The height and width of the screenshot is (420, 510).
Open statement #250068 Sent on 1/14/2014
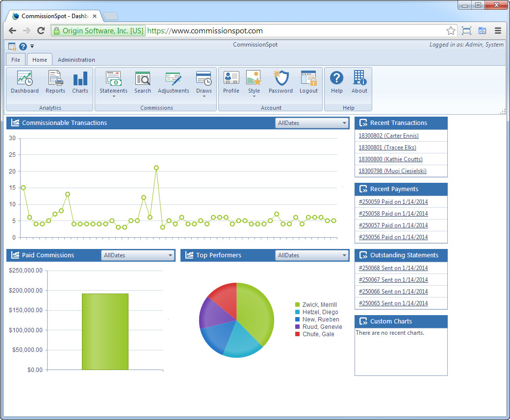click(393, 268)
